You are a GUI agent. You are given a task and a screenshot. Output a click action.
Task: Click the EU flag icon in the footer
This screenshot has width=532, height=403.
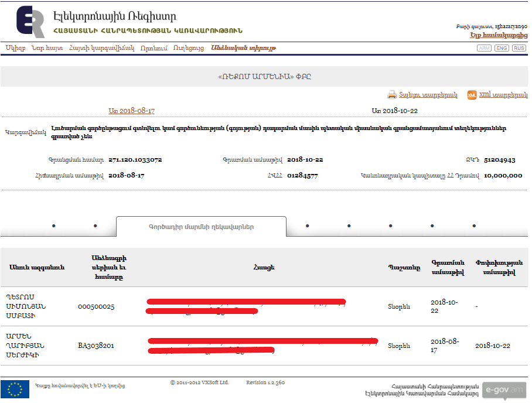15,389
